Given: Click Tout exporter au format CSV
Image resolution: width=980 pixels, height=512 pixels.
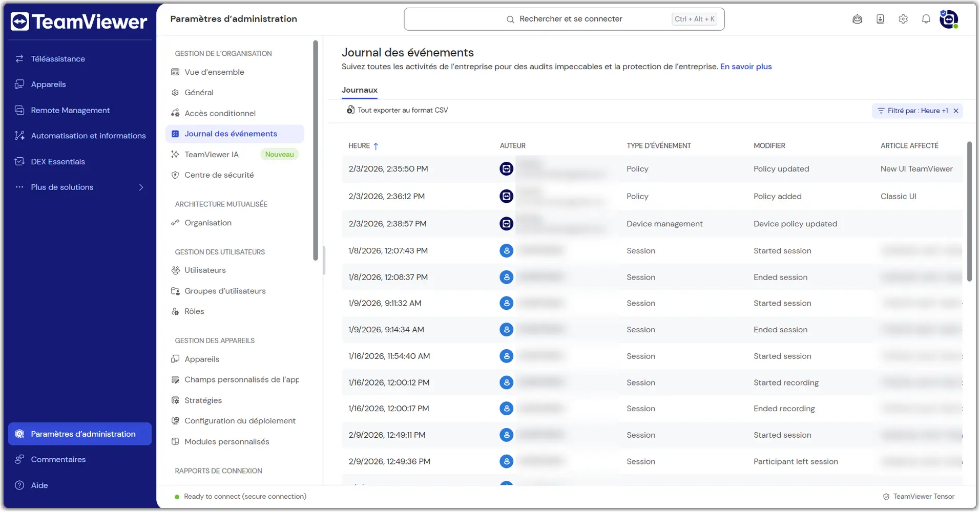Looking at the screenshot, I should [x=397, y=110].
